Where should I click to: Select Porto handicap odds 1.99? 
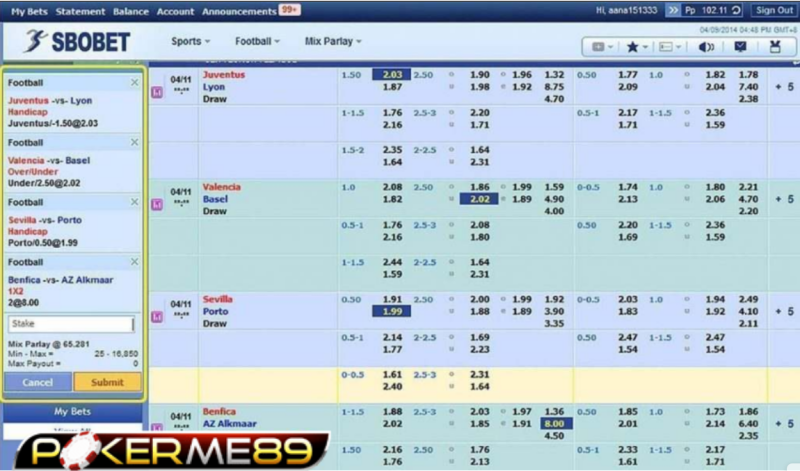[392, 311]
